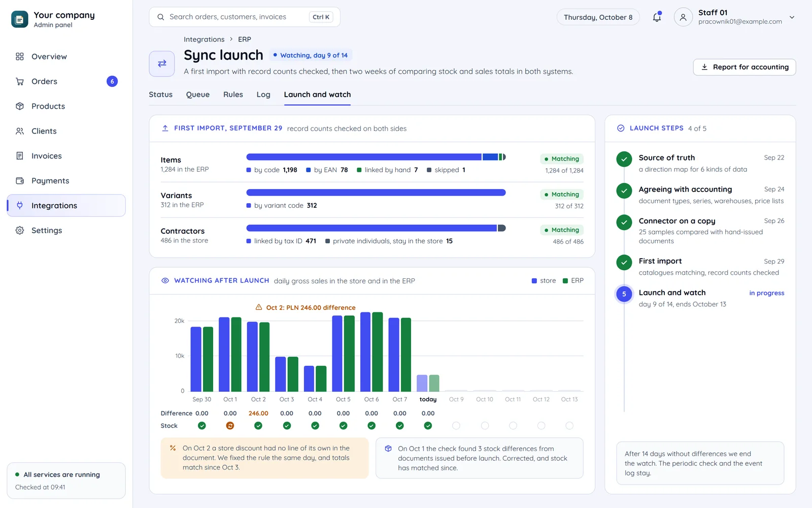Select the Launch Steps checkmark header icon
Screen dimensions: 812x508
click(x=621, y=128)
